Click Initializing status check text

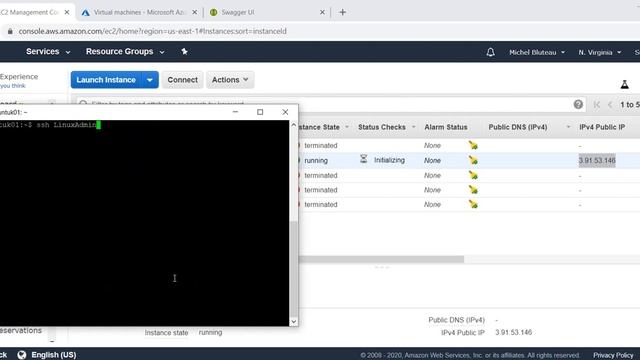tap(389, 160)
